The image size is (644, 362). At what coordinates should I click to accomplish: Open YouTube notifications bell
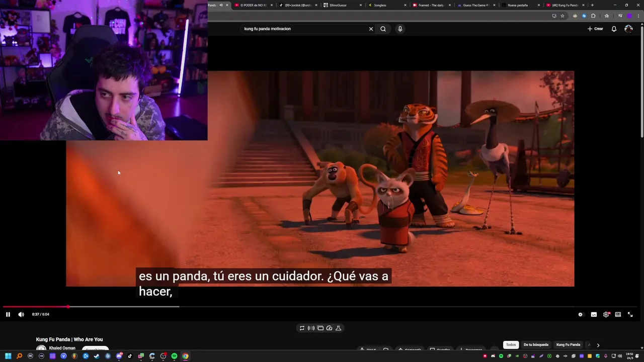point(614,29)
